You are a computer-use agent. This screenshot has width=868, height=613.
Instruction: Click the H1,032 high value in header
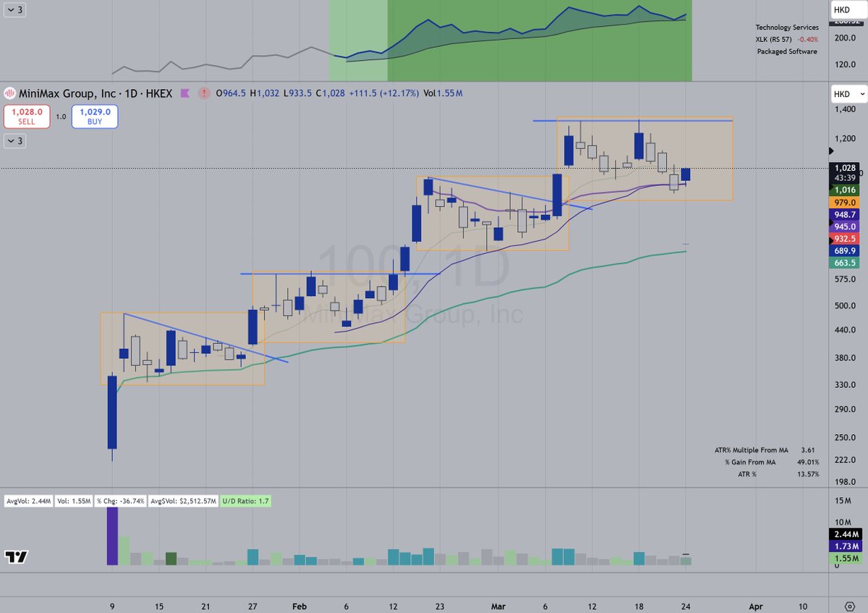265,93
